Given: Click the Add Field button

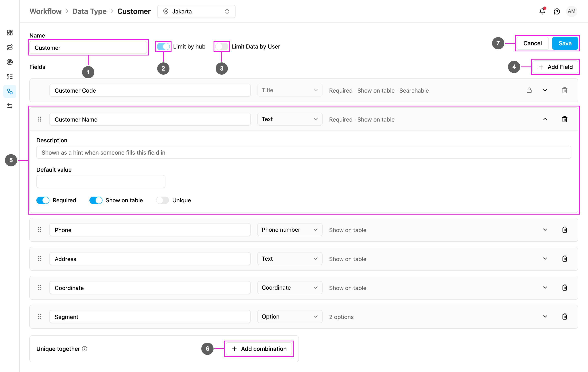Looking at the screenshot, I should click(555, 67).
